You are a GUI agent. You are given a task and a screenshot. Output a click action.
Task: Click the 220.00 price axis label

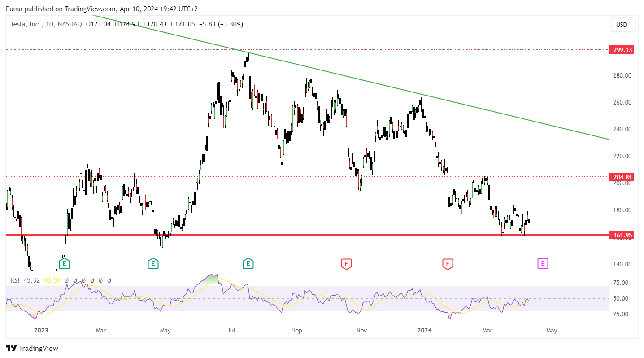[622, 156]
